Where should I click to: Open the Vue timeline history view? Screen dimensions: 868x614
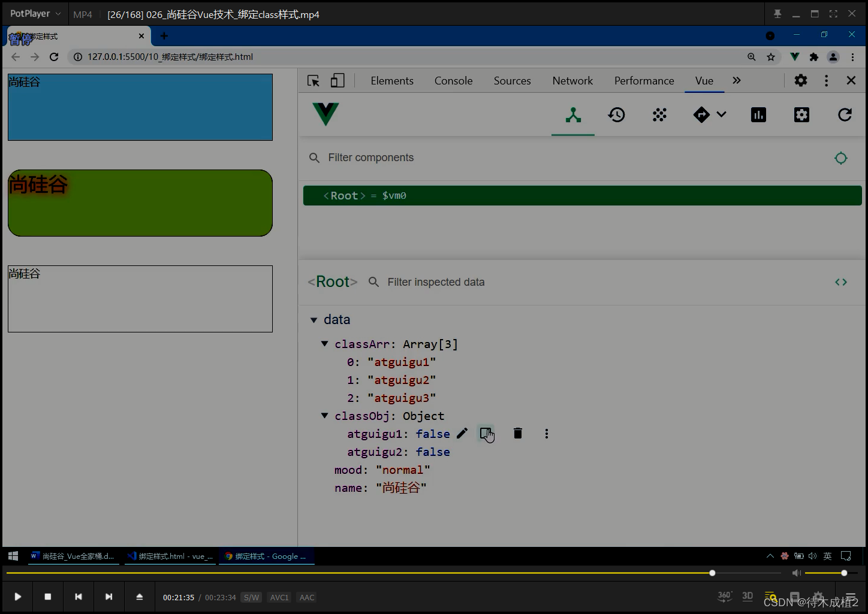(617, 115)
